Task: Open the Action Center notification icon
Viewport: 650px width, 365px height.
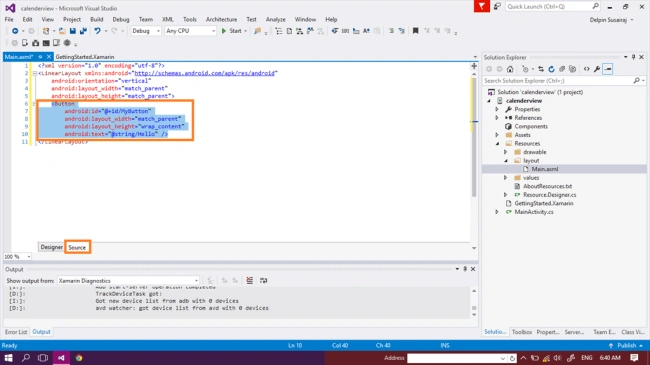Action: [x=634, y=358]
